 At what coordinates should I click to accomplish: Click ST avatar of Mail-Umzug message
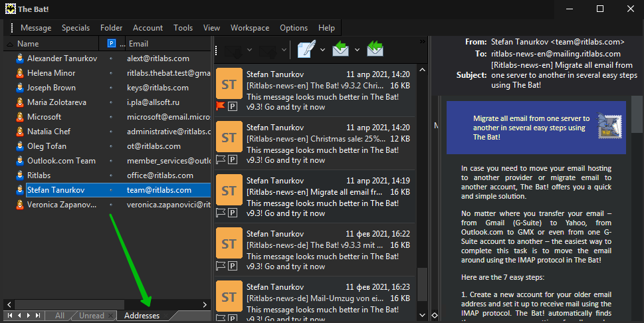point(229,296)
